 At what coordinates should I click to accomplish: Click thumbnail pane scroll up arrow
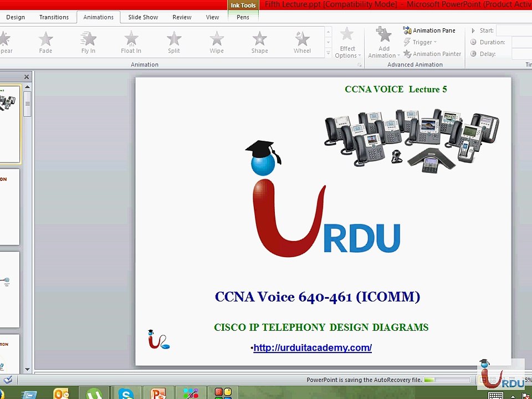(27, 87)
